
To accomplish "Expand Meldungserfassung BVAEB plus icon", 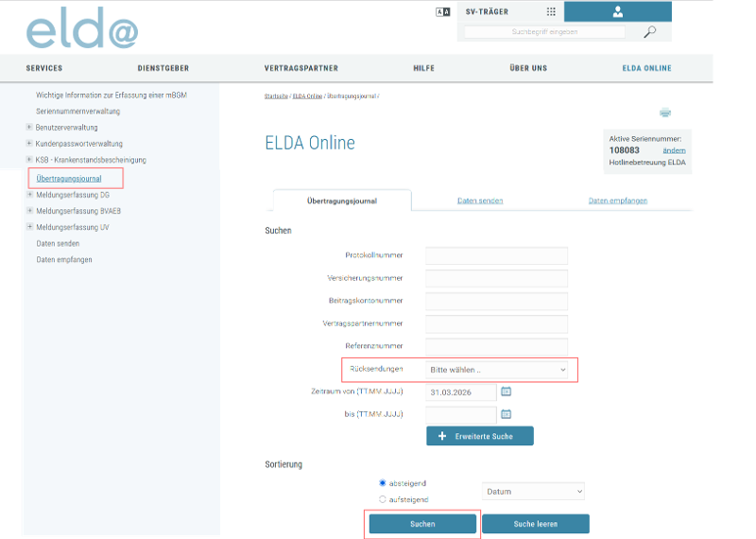I will coord(29,210).
